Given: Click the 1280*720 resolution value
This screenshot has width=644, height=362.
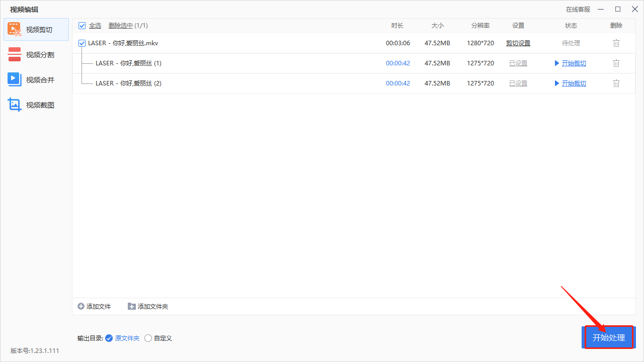Looking at the screenshot, I should [x=480, y=43].
